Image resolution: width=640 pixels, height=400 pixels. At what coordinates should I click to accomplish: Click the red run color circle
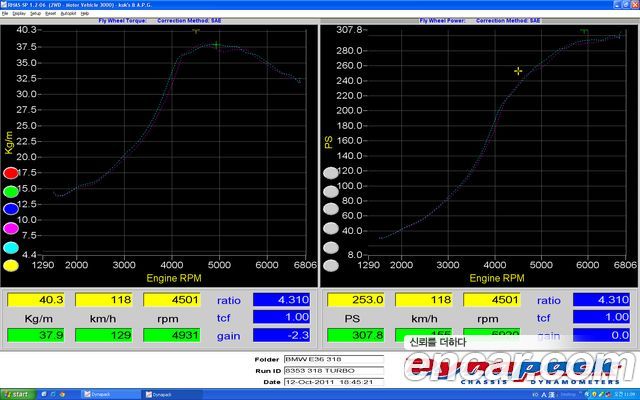coord(11,173)
